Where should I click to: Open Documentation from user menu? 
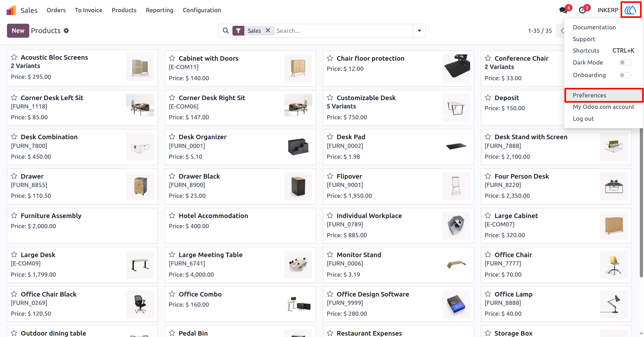point(594,27)
